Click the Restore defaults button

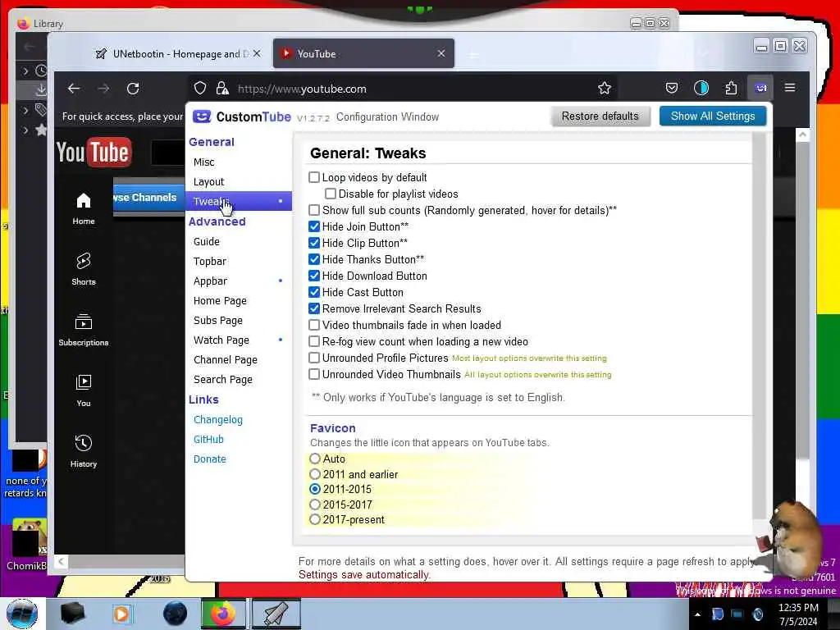(600, 116)
